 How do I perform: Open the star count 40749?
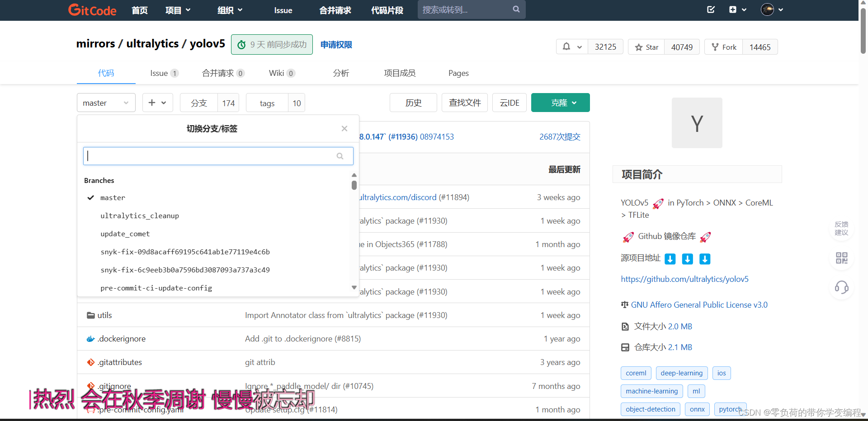coord(682,47)
